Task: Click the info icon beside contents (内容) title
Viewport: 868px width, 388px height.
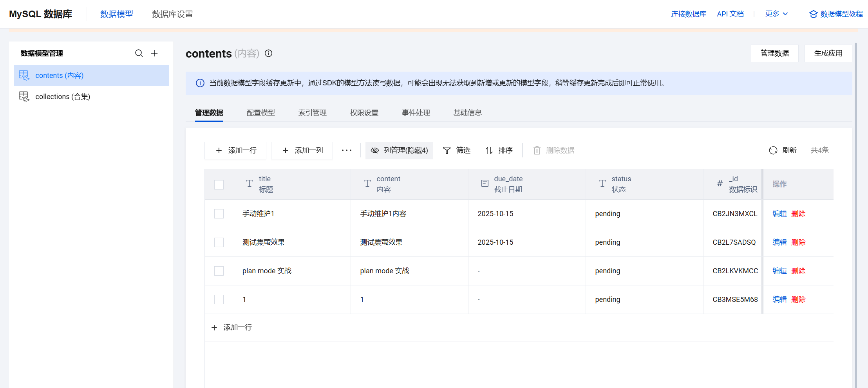Action: [x=268, y=54]
